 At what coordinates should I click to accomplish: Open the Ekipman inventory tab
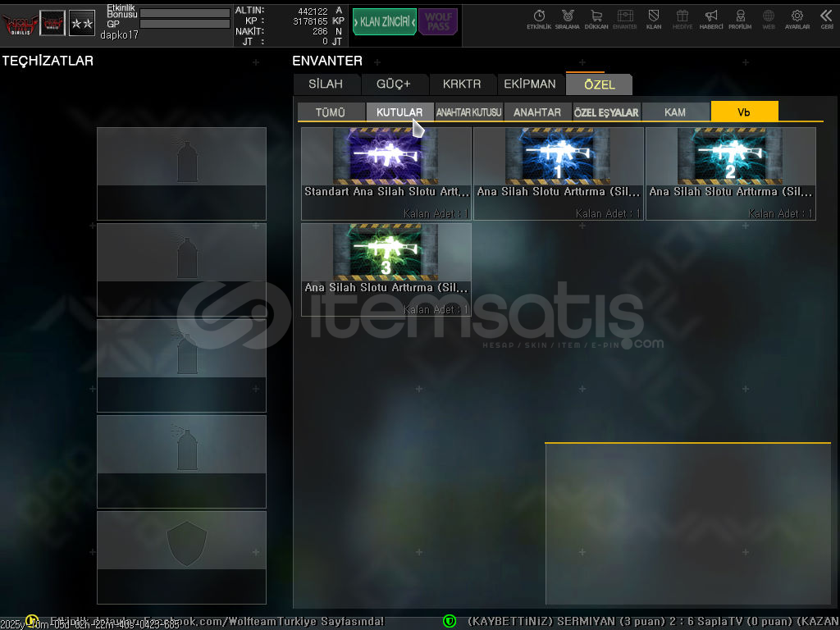tap(529, 84)
